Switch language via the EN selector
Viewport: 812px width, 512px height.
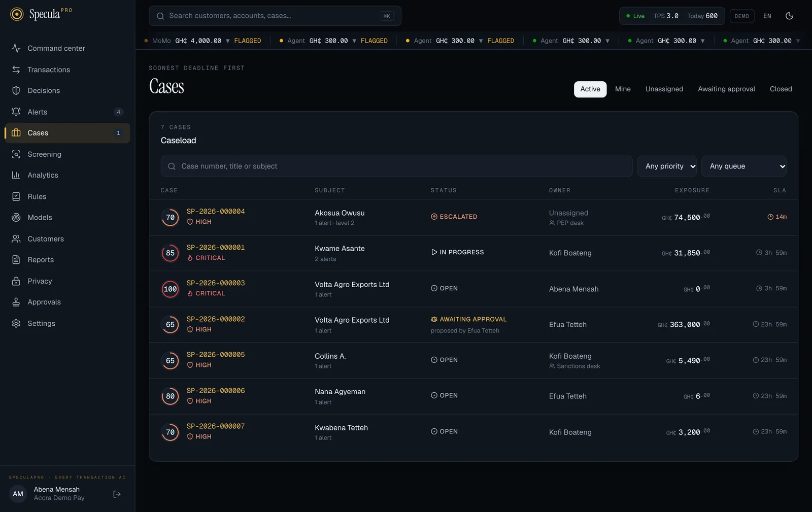point(767,16)
